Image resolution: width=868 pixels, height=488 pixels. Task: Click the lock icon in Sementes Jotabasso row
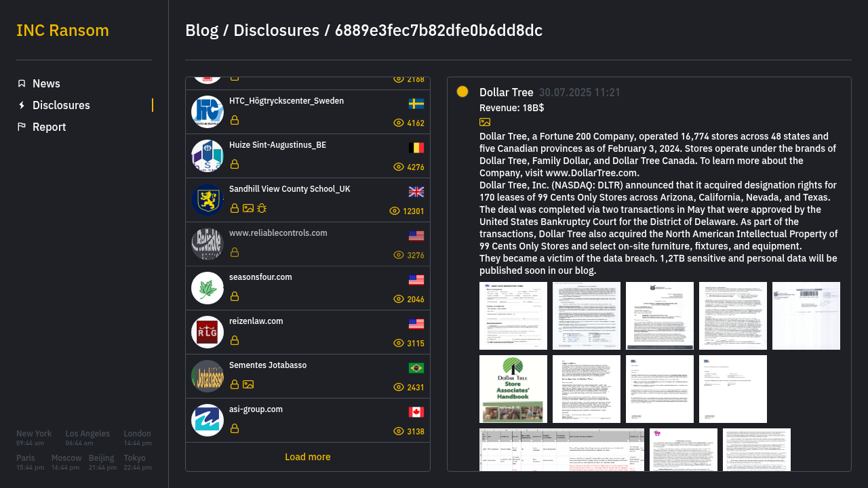[x=235, y=384]
